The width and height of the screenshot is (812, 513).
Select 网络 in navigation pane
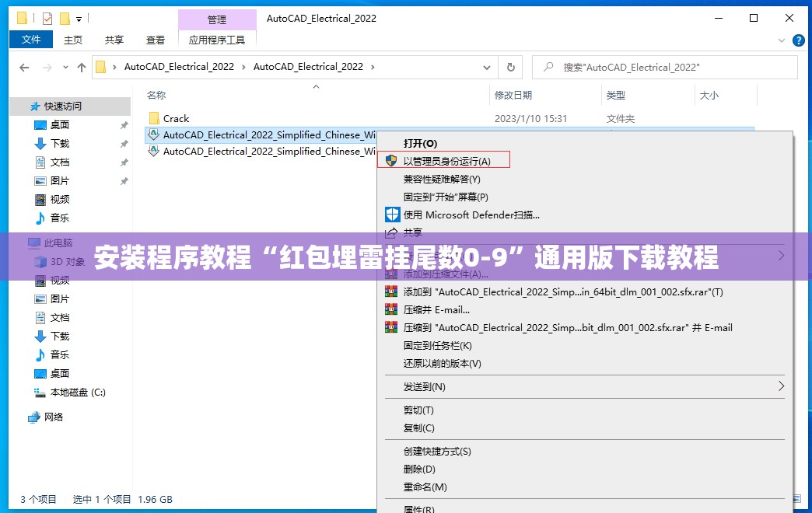pyautogui.click(x=54, y=417)
